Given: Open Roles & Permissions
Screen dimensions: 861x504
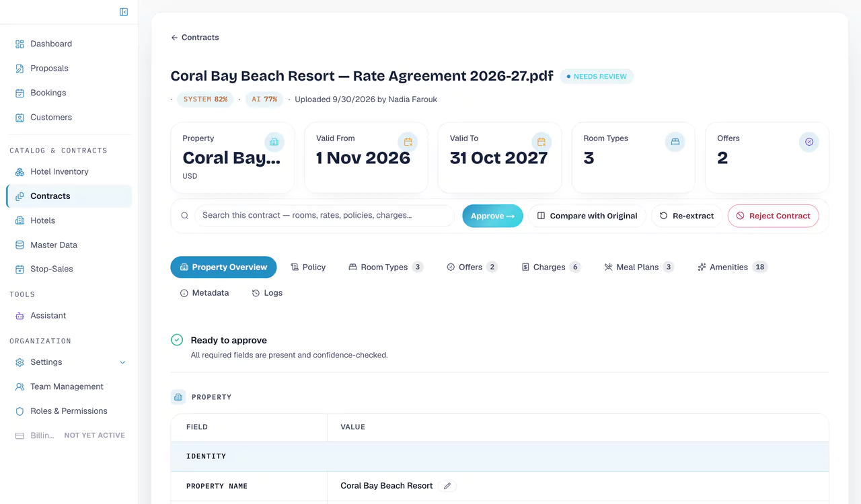Looking at the screenshot, I should click(69, 411).
